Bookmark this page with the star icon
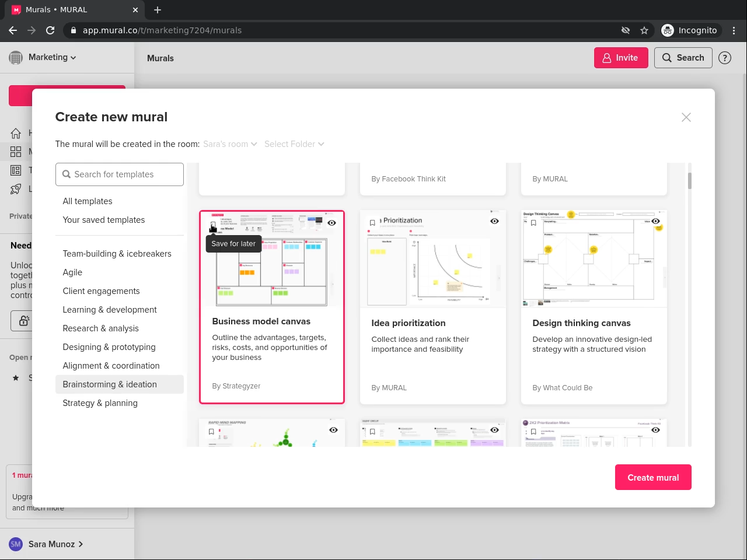The image size is (747, 560). click(644, 30)
